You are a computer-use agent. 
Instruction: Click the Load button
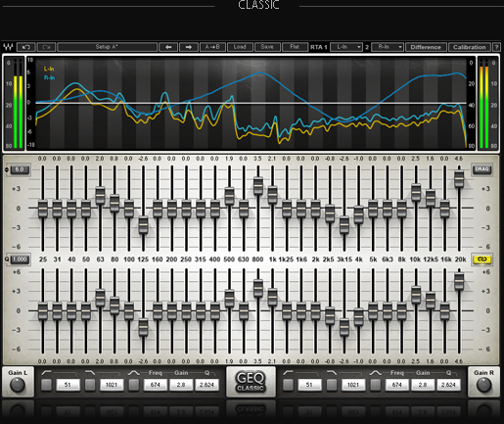(x=240, y=47)
